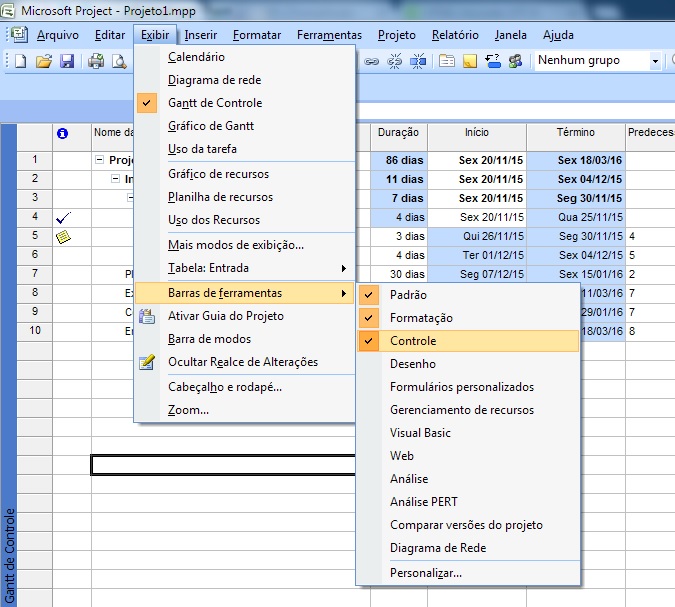675x607 pixels.
Task: Select Uso da tarefa view
Action: pos(245,149)
